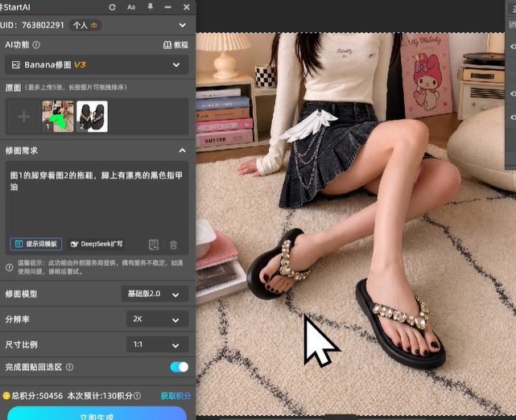The image size is (516, 420).
Task: Open the Aa font size setting
Action: tap(131, 7)
